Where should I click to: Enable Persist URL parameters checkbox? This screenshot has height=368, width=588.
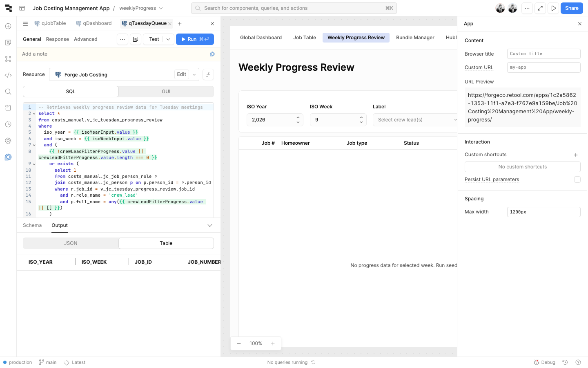tap(577, 180)
